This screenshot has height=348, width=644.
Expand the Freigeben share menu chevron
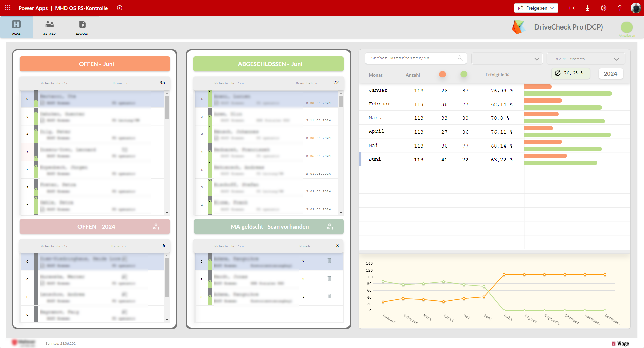pos(552,8)
